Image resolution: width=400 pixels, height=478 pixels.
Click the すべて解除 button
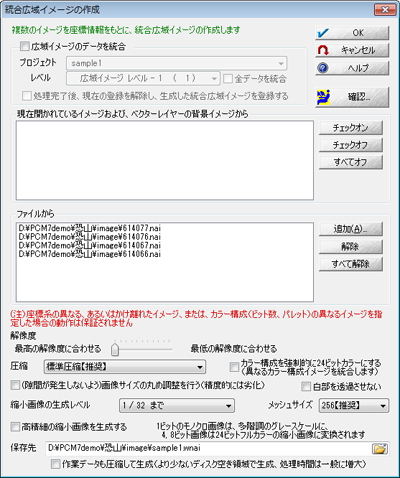tap(351, 264)
